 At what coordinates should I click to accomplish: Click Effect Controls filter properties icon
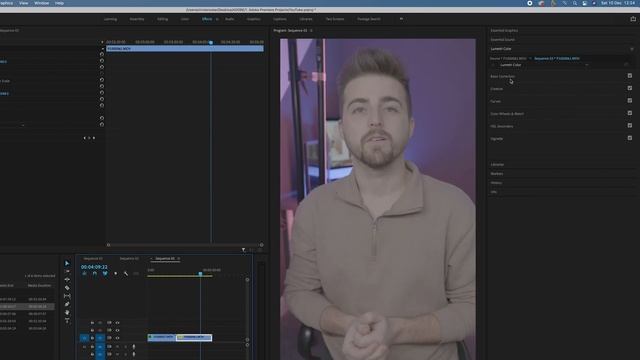[244, 250]
